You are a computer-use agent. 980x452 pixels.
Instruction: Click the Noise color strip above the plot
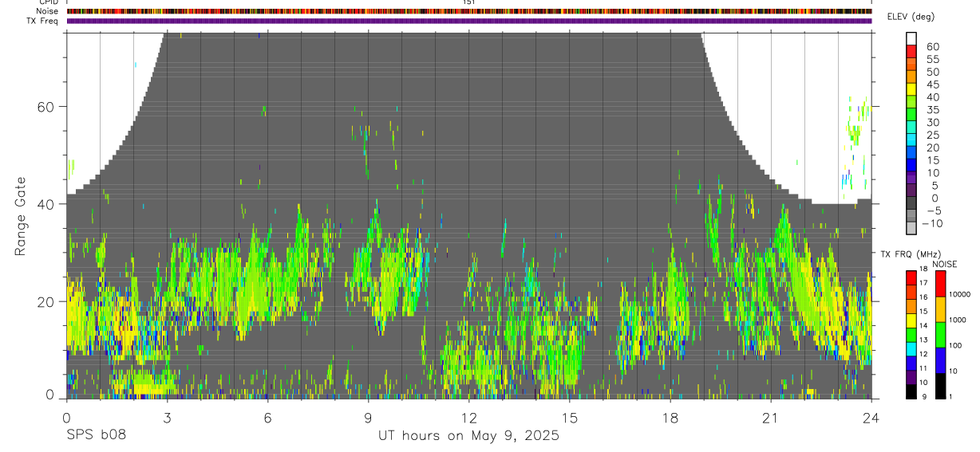point(469,11)
